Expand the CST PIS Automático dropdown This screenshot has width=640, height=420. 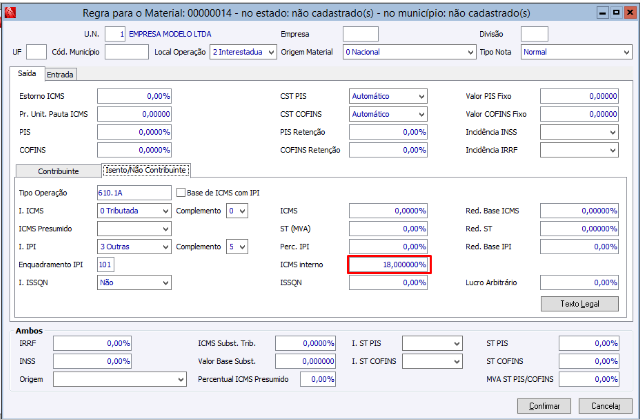[388, 96]
